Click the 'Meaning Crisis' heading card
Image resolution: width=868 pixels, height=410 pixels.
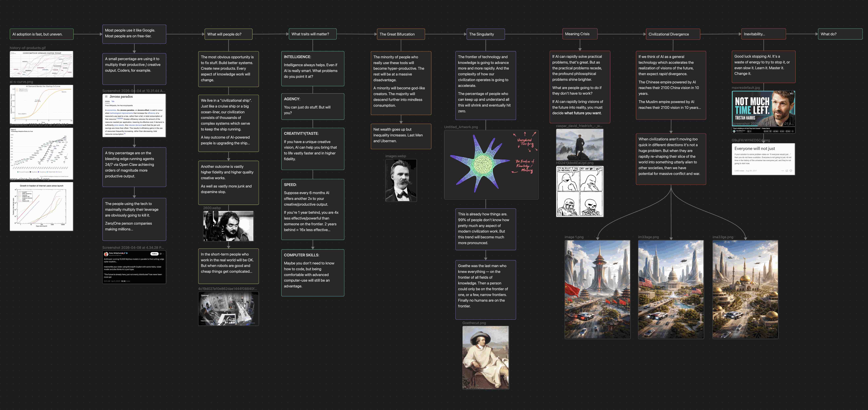580,34
